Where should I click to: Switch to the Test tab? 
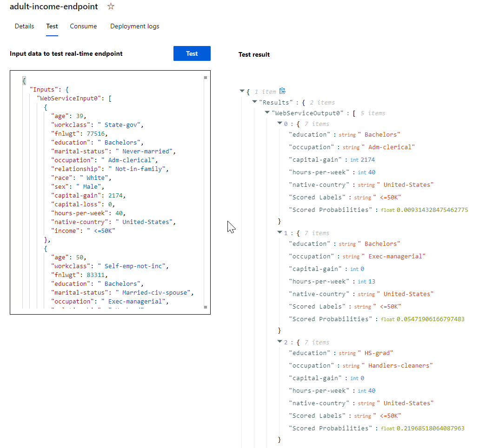coord(52,26)
